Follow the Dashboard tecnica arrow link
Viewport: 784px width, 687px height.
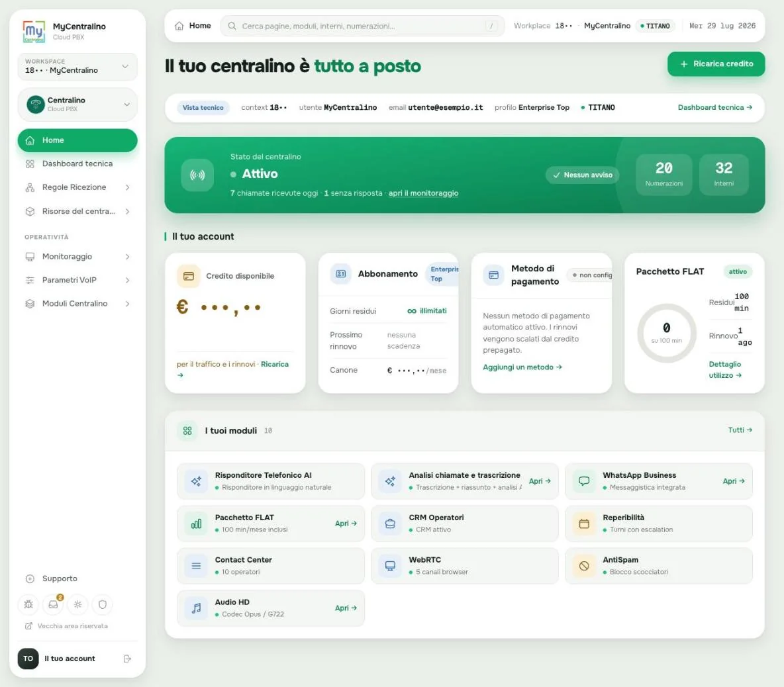click(x=715, y=107)
